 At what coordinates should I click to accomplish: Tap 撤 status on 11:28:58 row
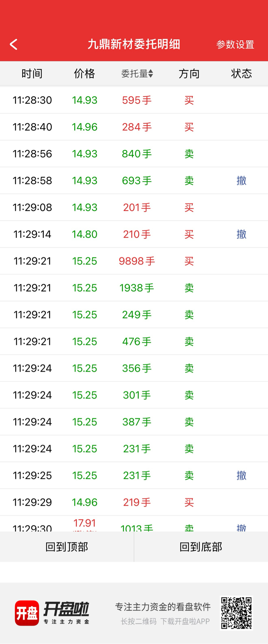(241, 181)
